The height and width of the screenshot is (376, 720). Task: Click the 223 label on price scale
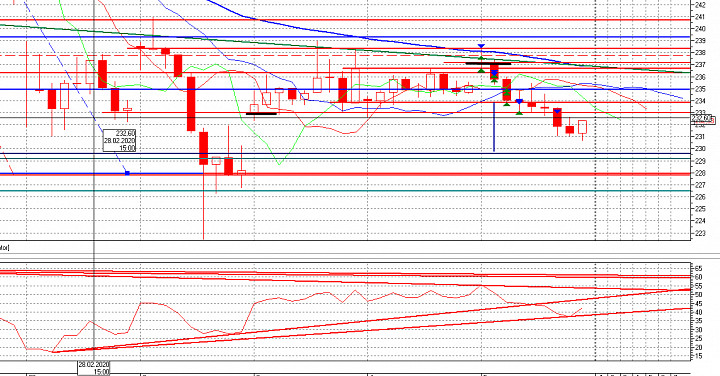700,233
